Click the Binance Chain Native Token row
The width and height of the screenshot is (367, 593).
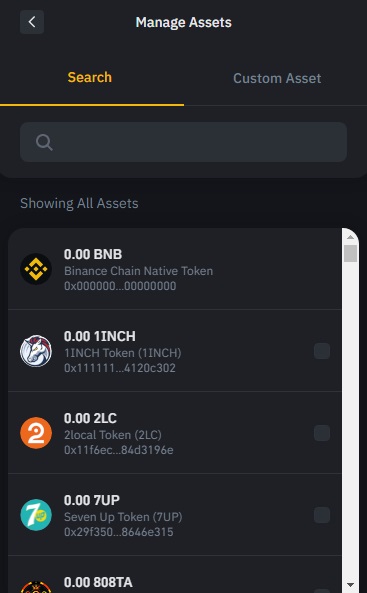(x=175, y=269)
